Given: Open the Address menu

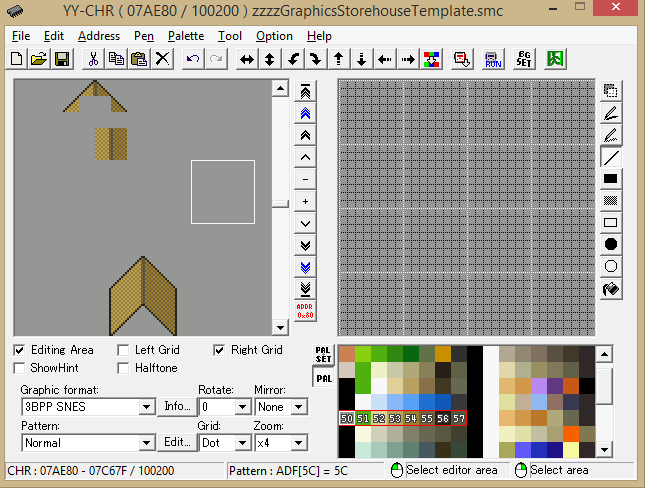Looking at the screenshot, I should [x=98, y=36].
